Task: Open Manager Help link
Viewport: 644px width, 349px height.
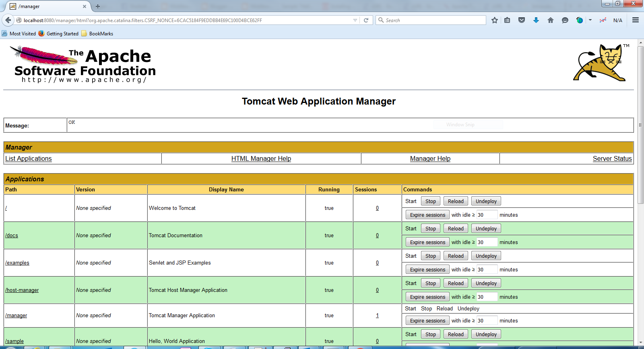Action: point(430,158)
